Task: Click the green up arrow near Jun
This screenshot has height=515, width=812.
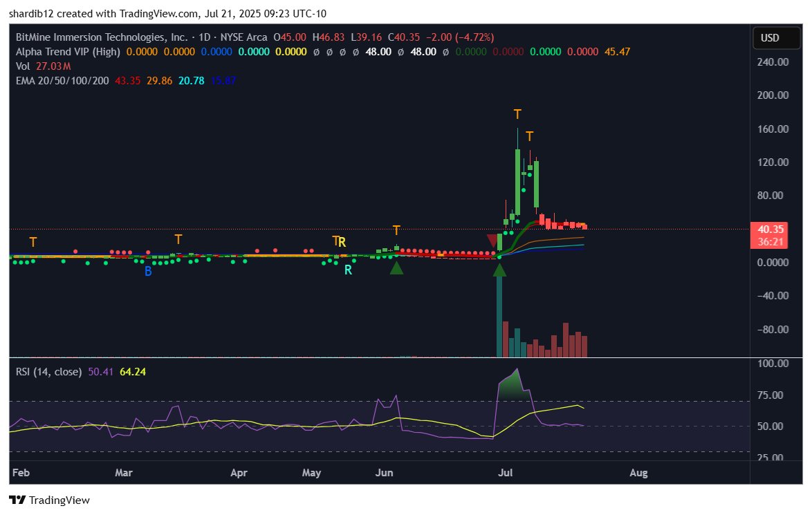Action: (x=396, y=268)
